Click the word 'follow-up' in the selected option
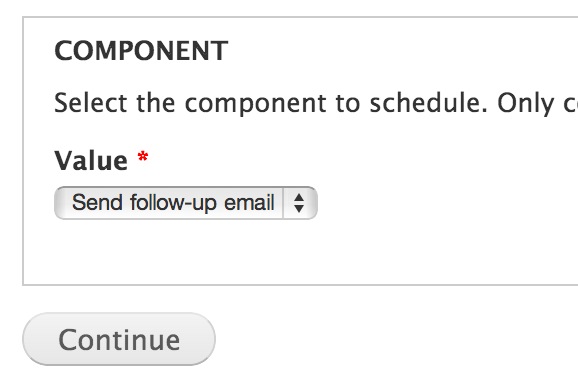The image size is (578, 378). [173, 203]
